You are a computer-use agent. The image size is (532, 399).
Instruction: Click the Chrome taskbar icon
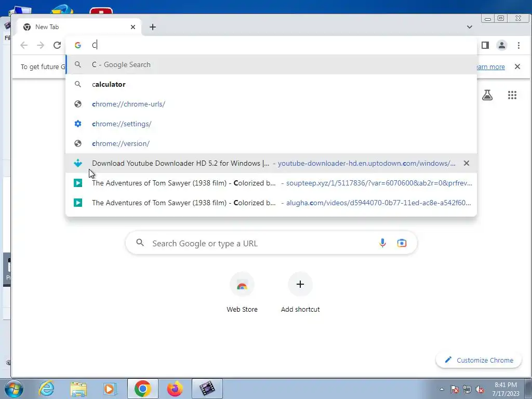point(142,389)
